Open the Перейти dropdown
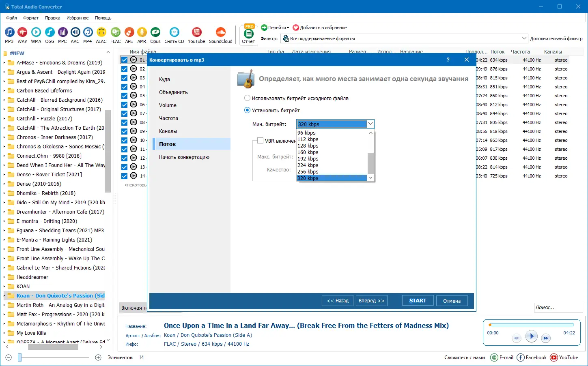 (275, 28)
